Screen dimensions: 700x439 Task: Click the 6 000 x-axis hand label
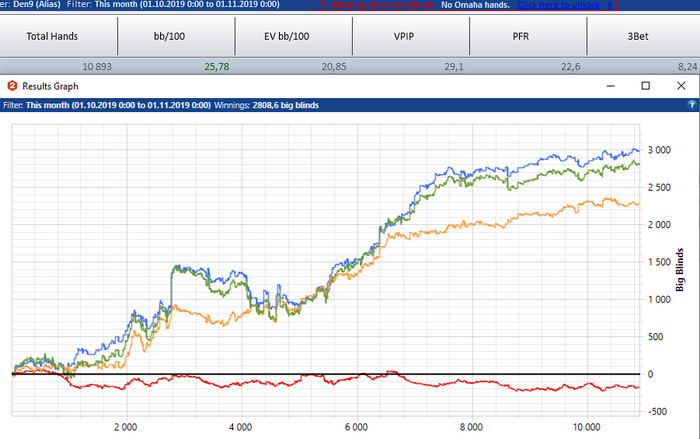[356, 427]
